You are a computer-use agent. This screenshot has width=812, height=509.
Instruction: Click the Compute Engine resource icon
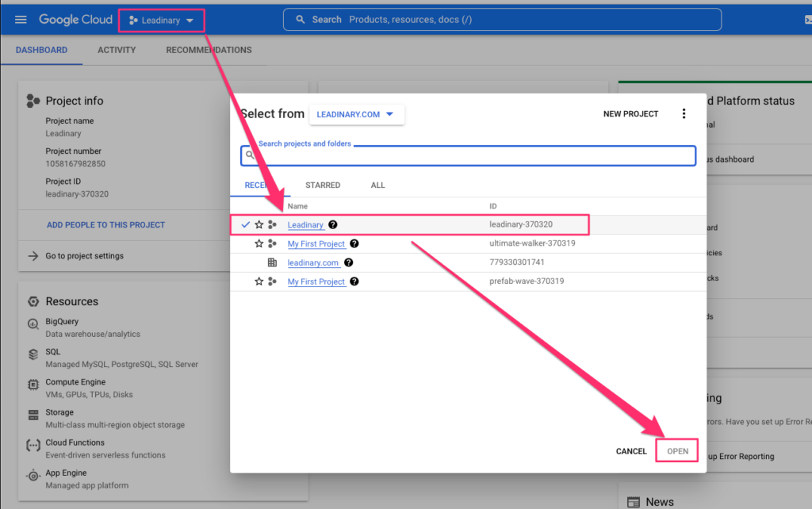pos(33,385)
